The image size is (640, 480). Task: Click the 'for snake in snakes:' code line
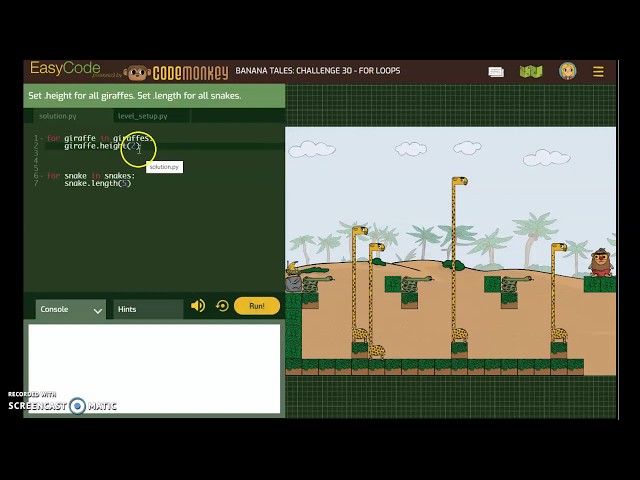(91, 176)
